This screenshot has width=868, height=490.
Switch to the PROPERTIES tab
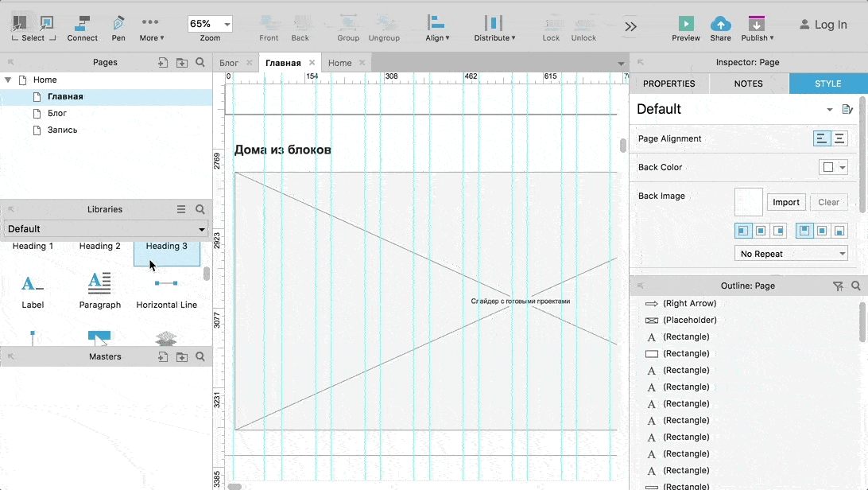[668, 84]
